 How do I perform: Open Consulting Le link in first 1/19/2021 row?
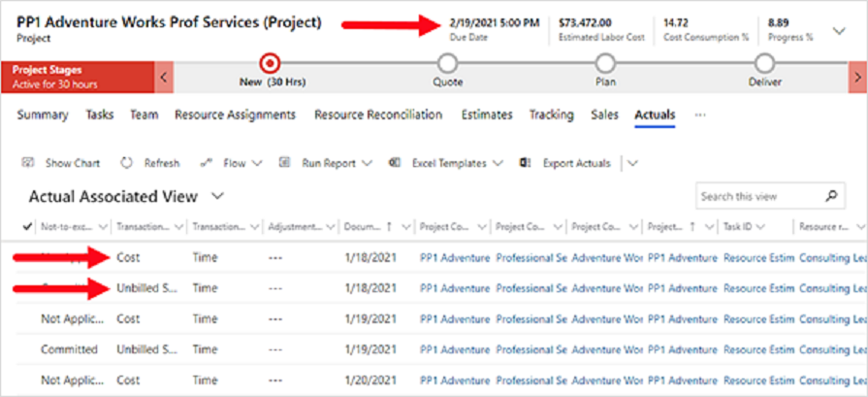coord(832,319)
